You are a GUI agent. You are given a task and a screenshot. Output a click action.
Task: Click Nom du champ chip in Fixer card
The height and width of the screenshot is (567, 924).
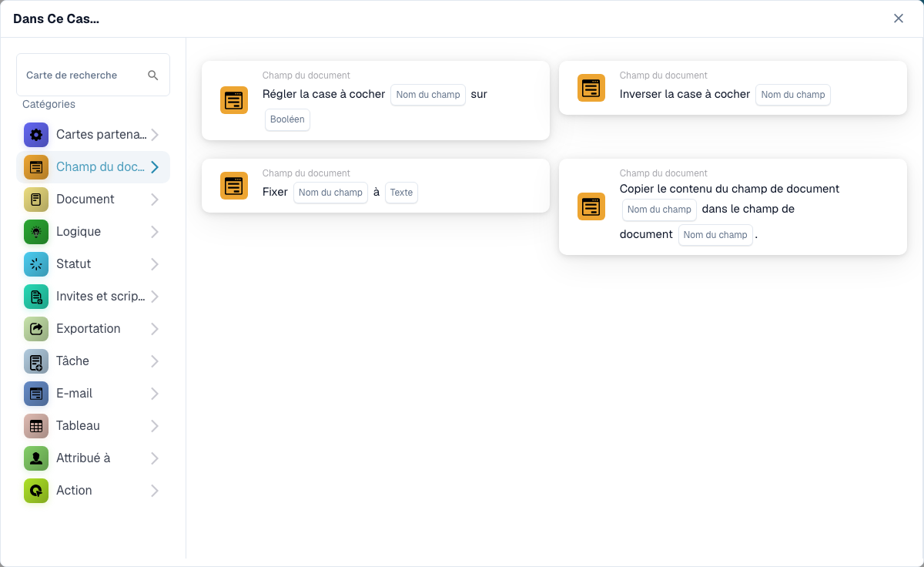[330, 193]
